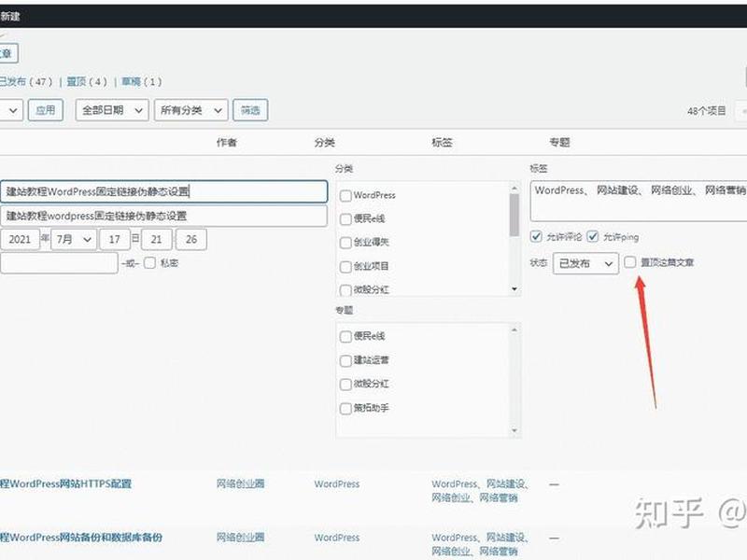Click down arrow of 分类 list scrollbar

pyautogui.click(x=514, y=289)
